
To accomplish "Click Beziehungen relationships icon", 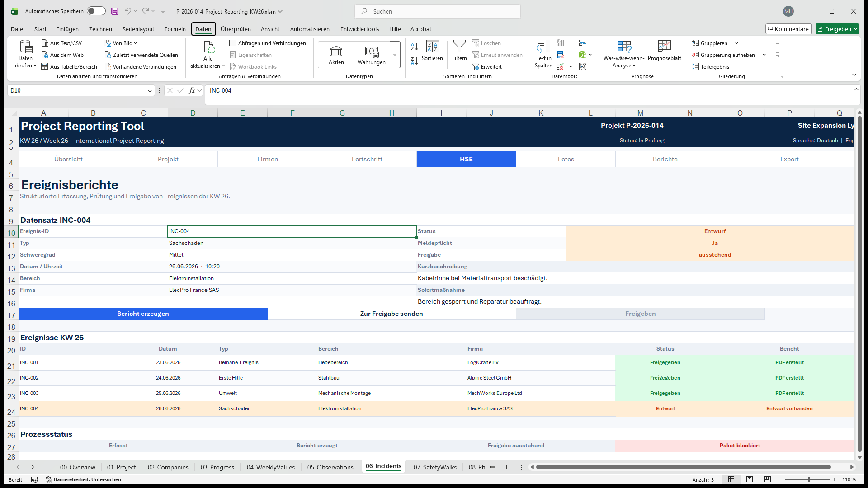I will (583, 55).
